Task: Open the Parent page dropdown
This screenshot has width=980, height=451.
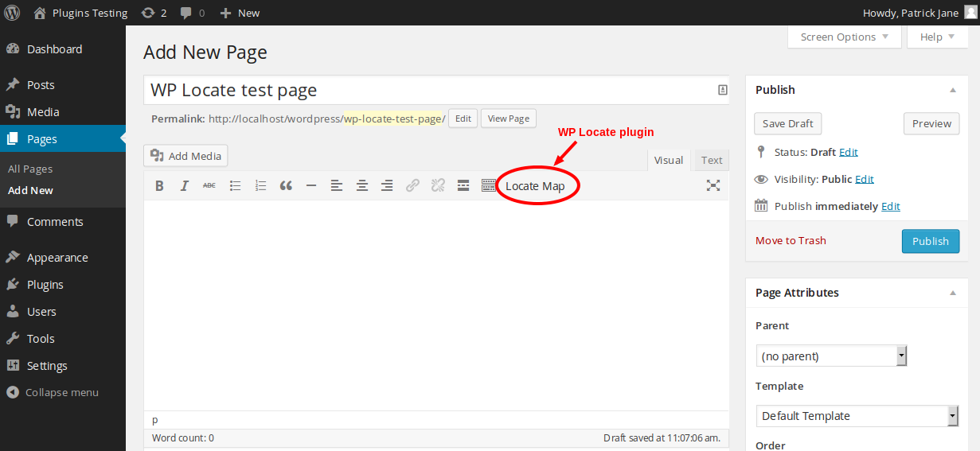Action: click(x=832, y=356)
